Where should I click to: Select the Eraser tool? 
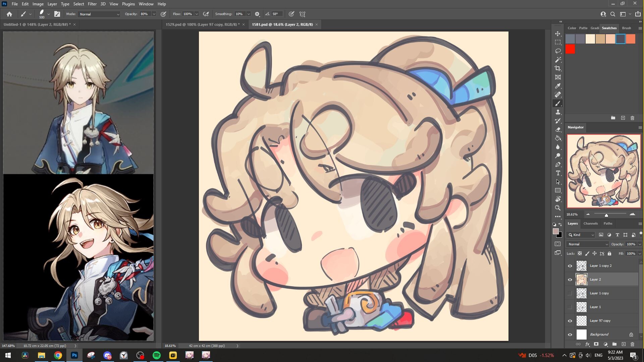click(558, 129)
